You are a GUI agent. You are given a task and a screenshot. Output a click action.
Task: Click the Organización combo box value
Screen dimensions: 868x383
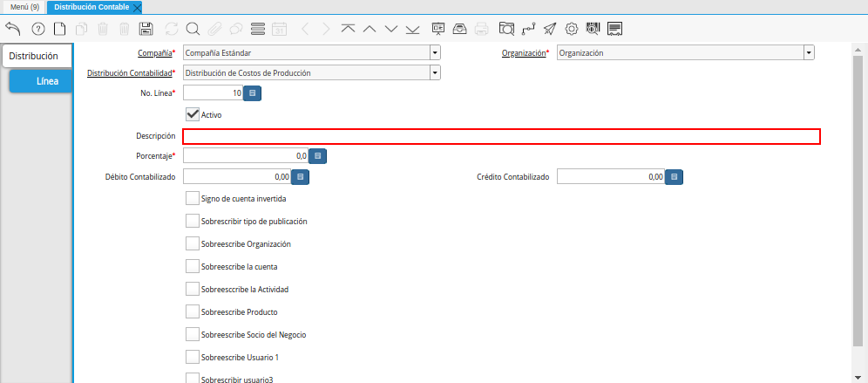(x=681, y=53)
